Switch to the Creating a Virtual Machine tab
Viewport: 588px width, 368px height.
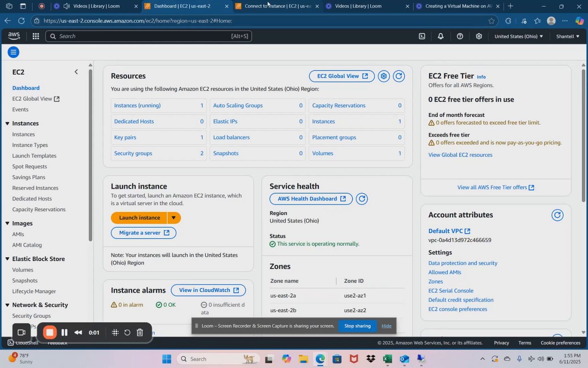(x=458, y=6)
